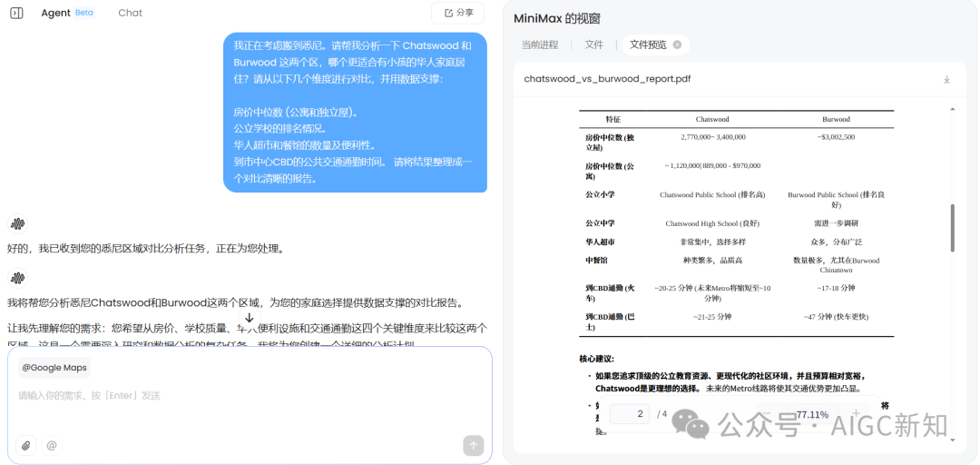Click the Chatswood High School (良好) cell
Viewport: 980px width, 465px height.
pos(712,223)
